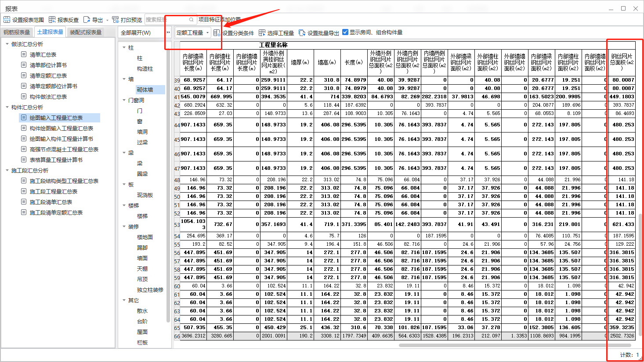Click the 导出 export icon
Viewport: 644px width, 362px height.
pyautogui.click(x=87, y=20)
